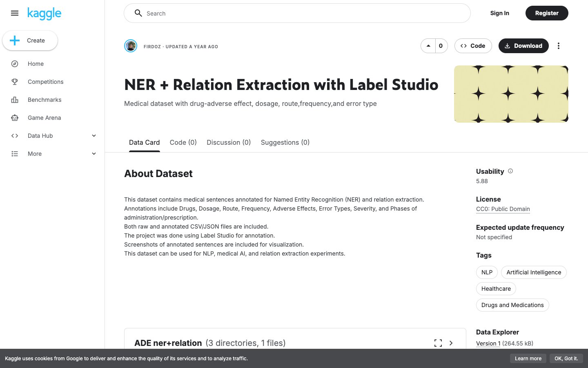Click the FIRDOZ author name
This screenshot has height=368, width=588.
[152, 47]
